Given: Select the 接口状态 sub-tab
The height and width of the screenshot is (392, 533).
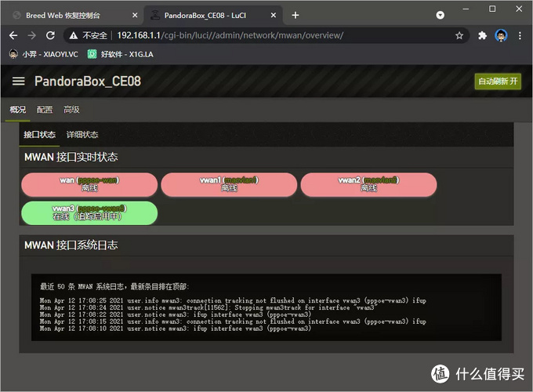Looking at the screenshot, I should [x=40, y=135].
